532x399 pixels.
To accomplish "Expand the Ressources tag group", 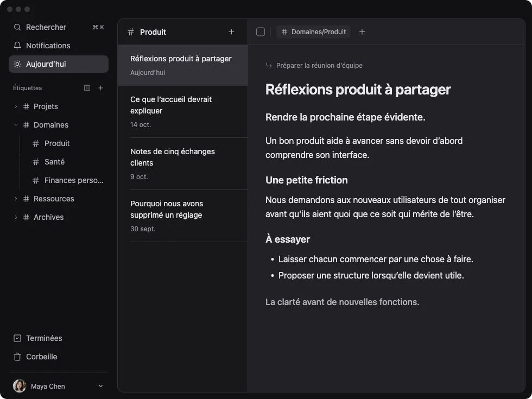I will (x=16, y=199).
